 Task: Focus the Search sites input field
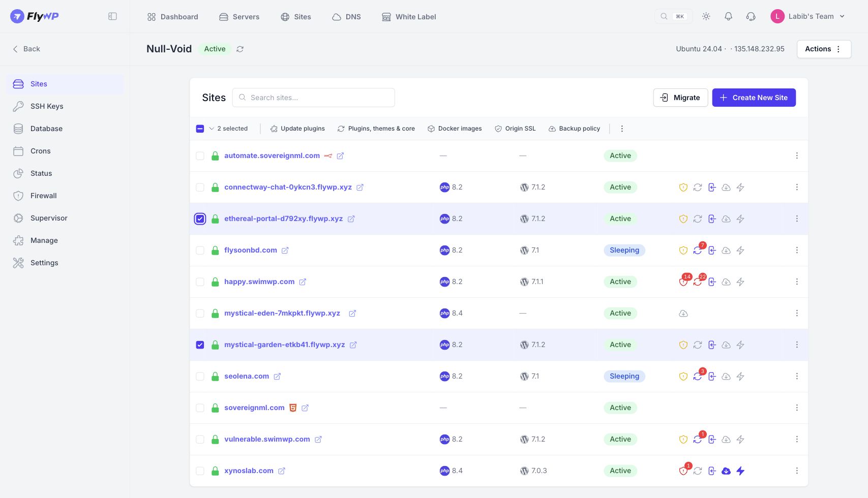(x=313, y=98)
